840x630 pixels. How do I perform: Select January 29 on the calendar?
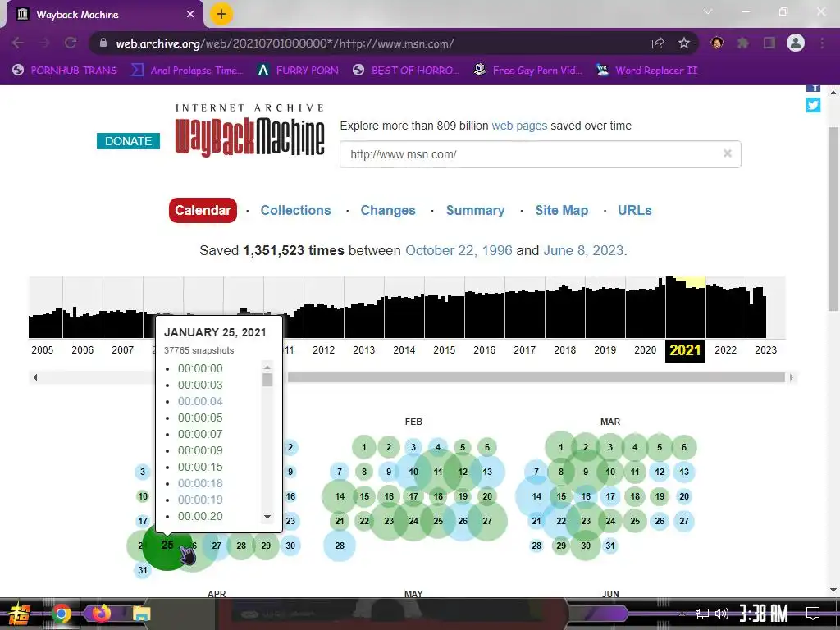[266, 546]
